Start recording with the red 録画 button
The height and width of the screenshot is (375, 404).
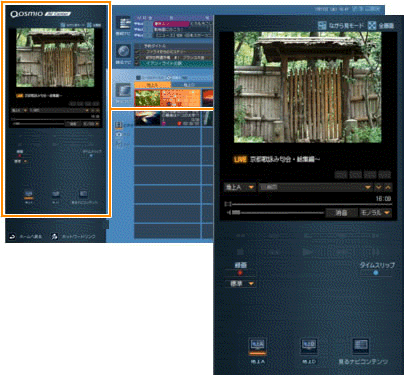click(240, 273)
